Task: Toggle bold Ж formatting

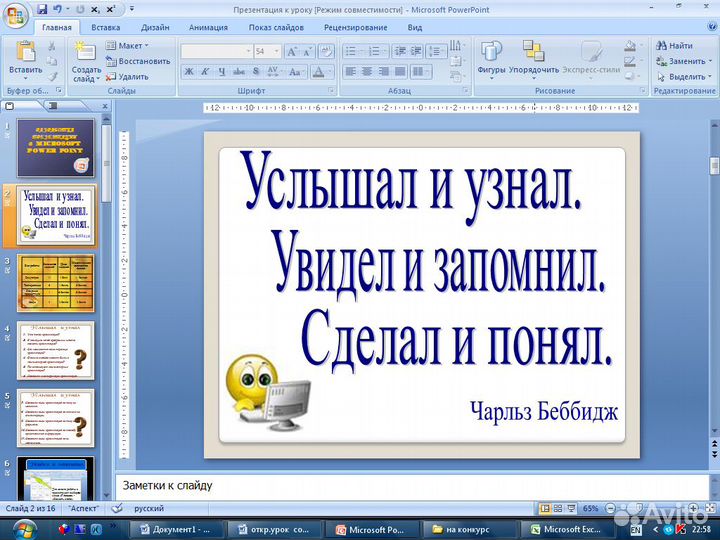Action: [189, 72]
